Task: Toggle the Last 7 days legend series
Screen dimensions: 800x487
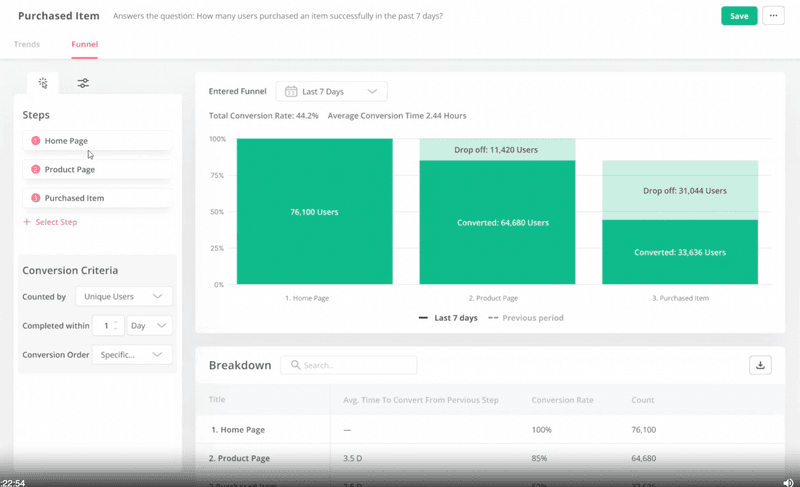Action: [448, 318]
